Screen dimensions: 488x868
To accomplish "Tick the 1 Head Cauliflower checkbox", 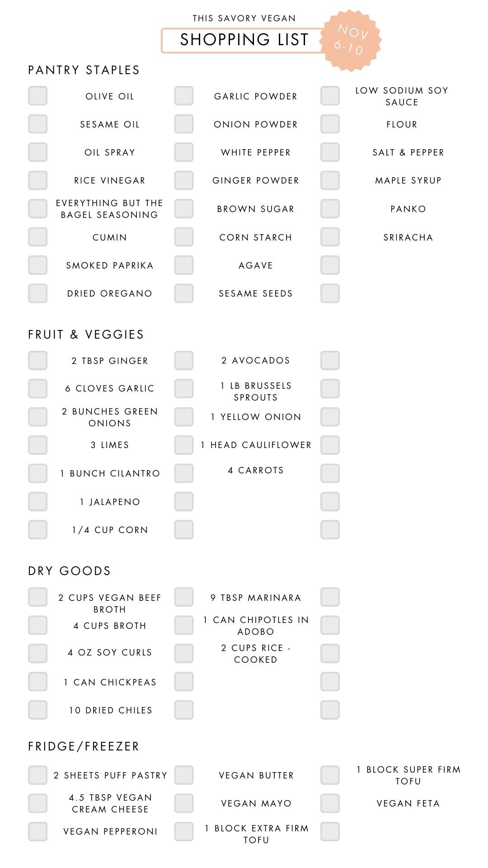I will coord(184,445).
